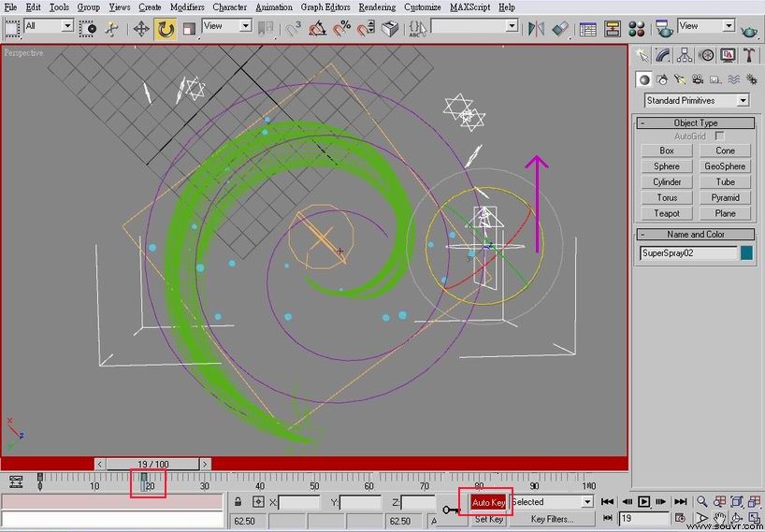Create a Teapot primitive button
The image size is (765, 532).
(x=667, y=213)
